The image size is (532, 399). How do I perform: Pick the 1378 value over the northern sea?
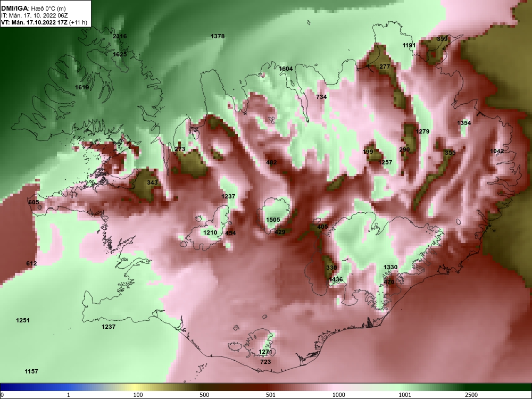click(x=218, y=36)
